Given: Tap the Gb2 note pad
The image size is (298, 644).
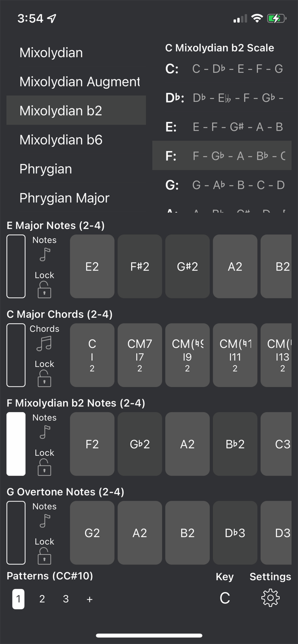Looking at the screenshot, I should (139, 444).
